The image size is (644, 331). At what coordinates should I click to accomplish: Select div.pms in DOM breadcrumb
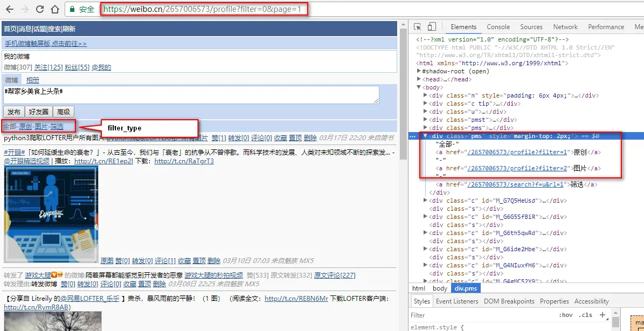click(465, 288)
